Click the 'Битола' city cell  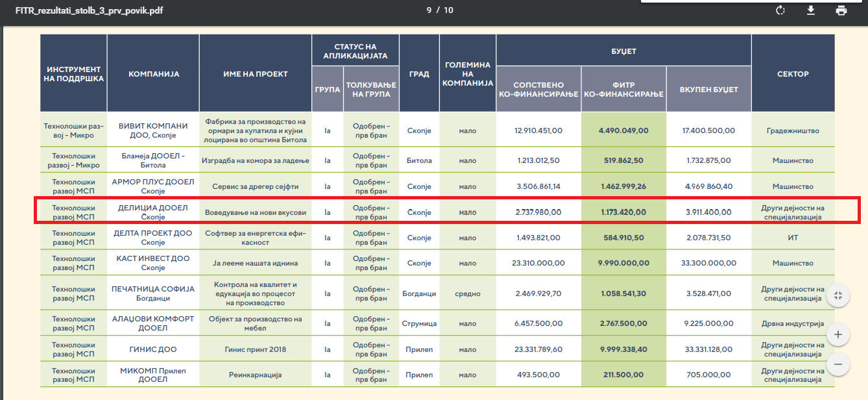pyautogui.click(x=419, y=160)
